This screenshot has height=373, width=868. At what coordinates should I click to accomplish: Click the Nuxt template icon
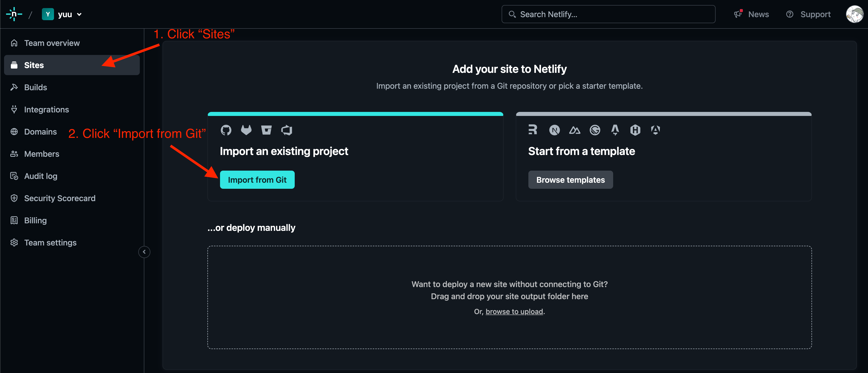click(575, 130)
